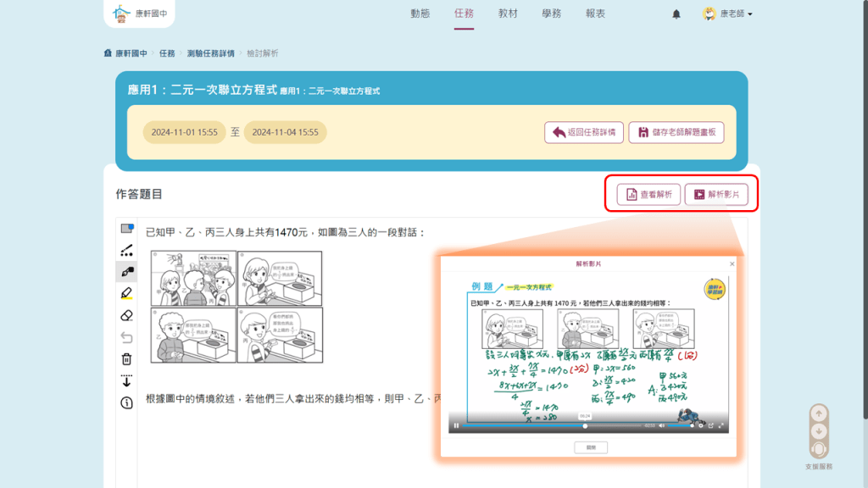
Task: Select the eraser tool
Action: (x=127, y=315)
